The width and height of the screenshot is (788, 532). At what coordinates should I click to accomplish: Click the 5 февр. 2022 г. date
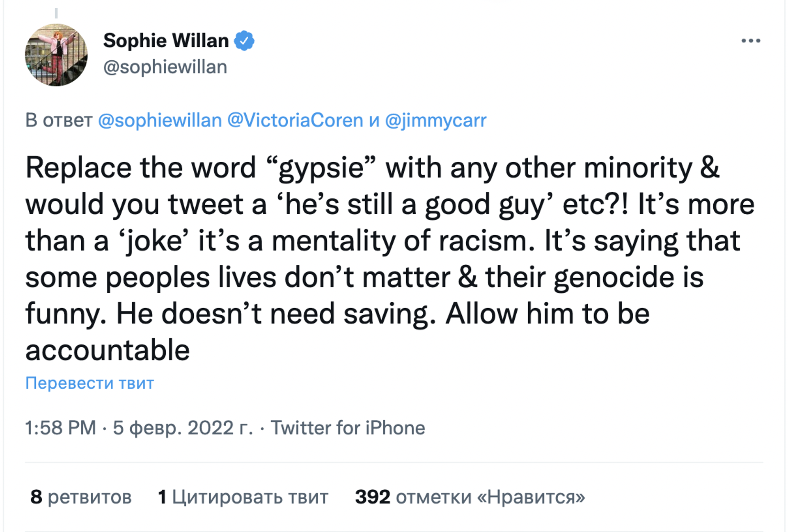183,428
